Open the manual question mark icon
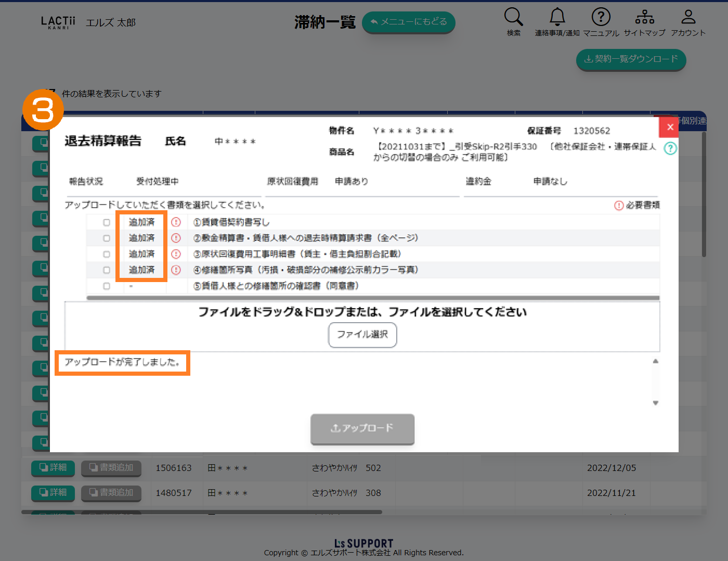 click(x=601, y=17)
